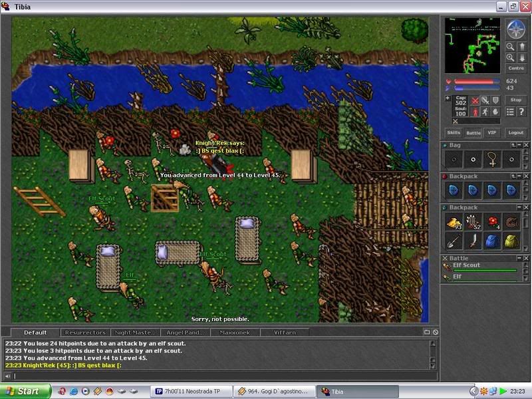
Task: Switch to the Resurrectors chat tab
Action: [x=85, y=332]
